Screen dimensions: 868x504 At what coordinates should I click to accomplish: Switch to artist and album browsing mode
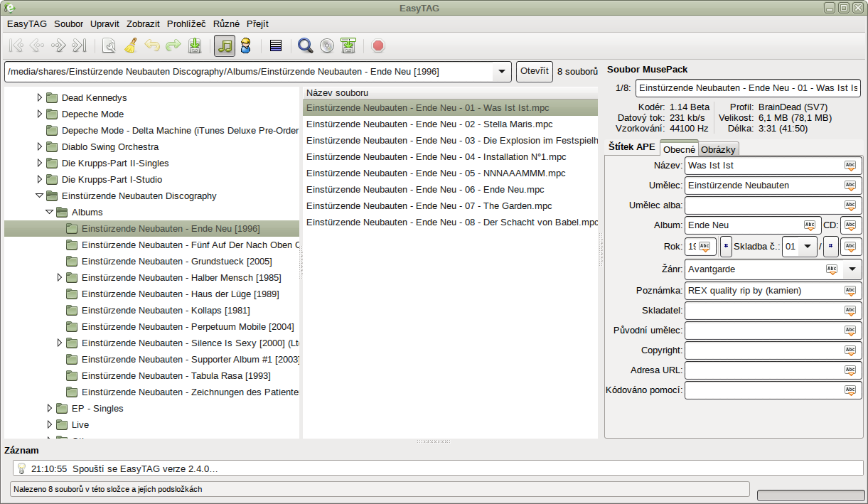246,46
